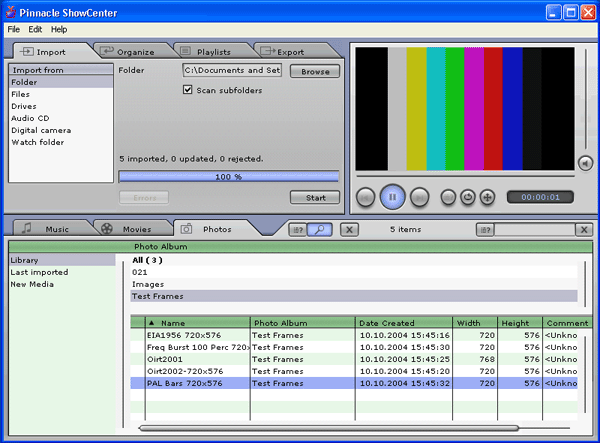
Task: Select the All ( 3 ) album entry
Action: [x=354, y=260]
